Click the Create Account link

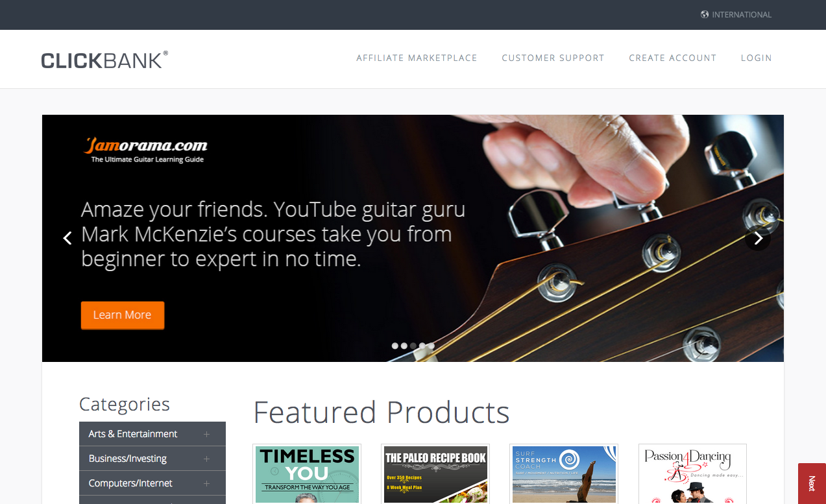click(672, 58)
